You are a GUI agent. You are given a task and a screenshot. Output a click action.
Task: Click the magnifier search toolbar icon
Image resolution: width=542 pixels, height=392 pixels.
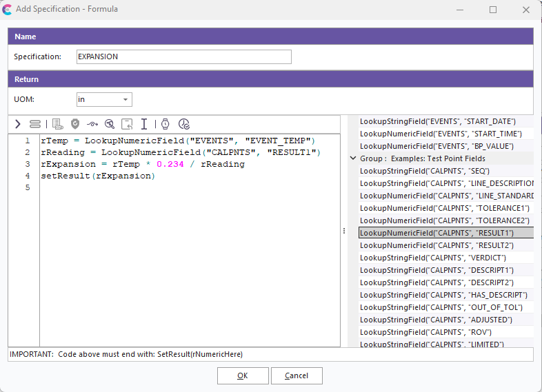pyautogui.click(x=110, y=124)
